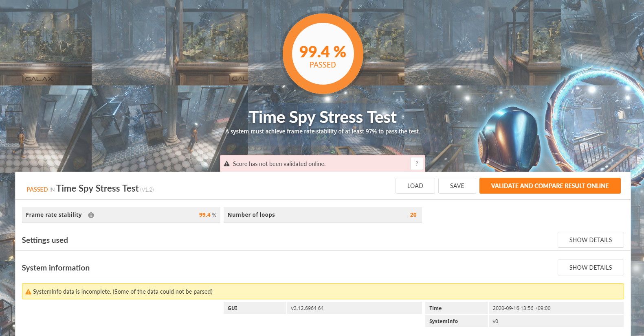Click the SAVE button
The width and height of the screenshot is (644, 336).
[457, 186]
